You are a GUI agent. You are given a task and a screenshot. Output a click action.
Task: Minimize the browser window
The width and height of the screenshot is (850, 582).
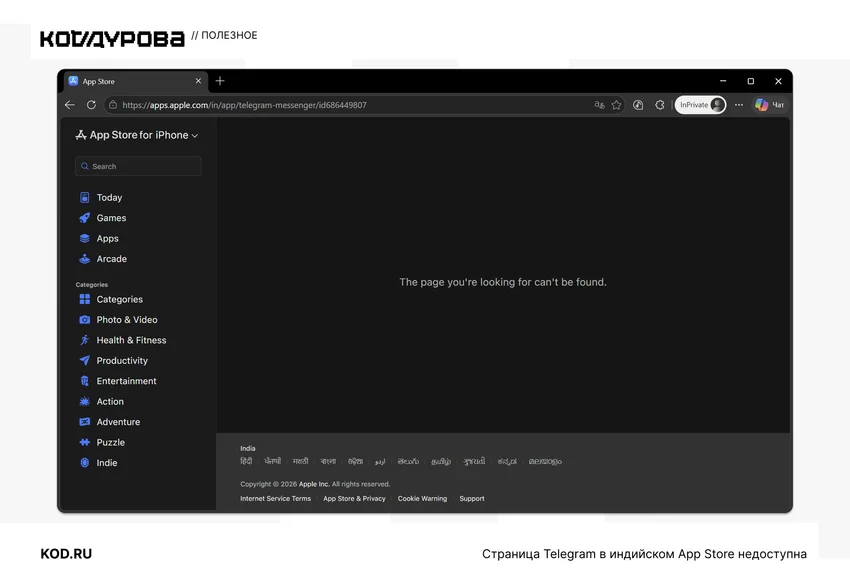point(723,81)
